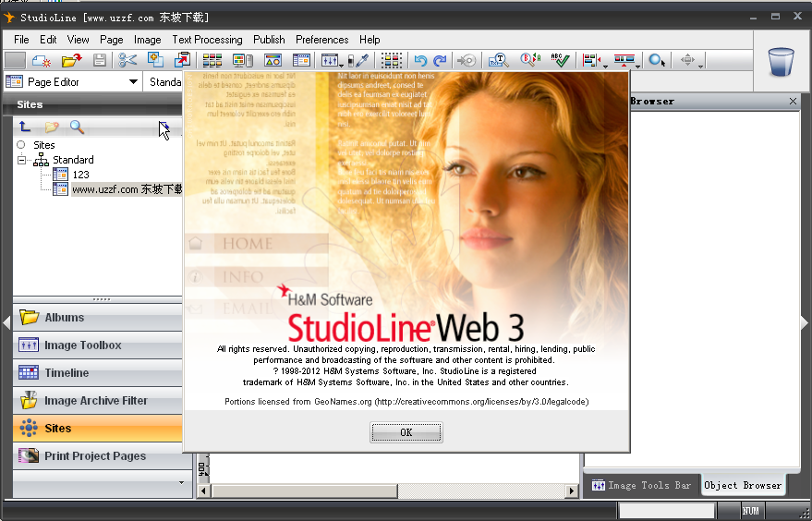Select the www.uzzf.com page in tree
Viewport: 812px width, 521px height.
pos(127,189)
